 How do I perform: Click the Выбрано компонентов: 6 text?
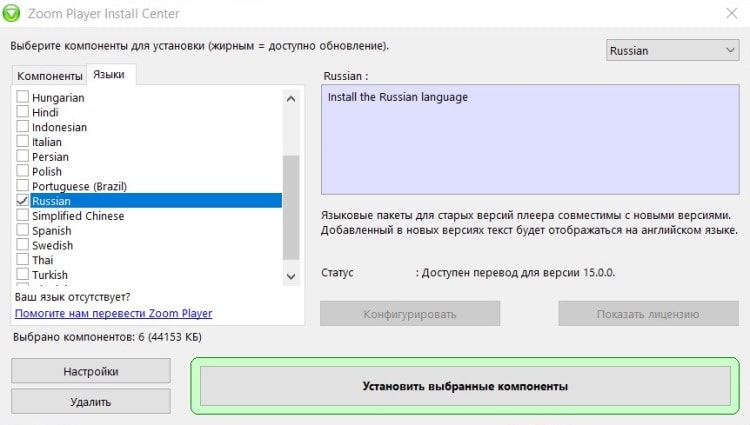(107, 337)
